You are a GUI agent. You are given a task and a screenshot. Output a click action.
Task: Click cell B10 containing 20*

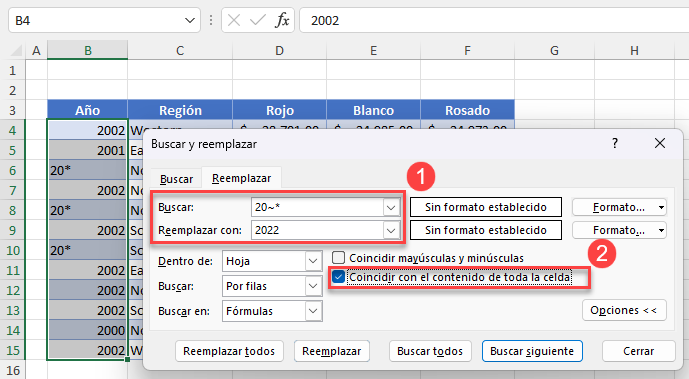pos(87,250)
